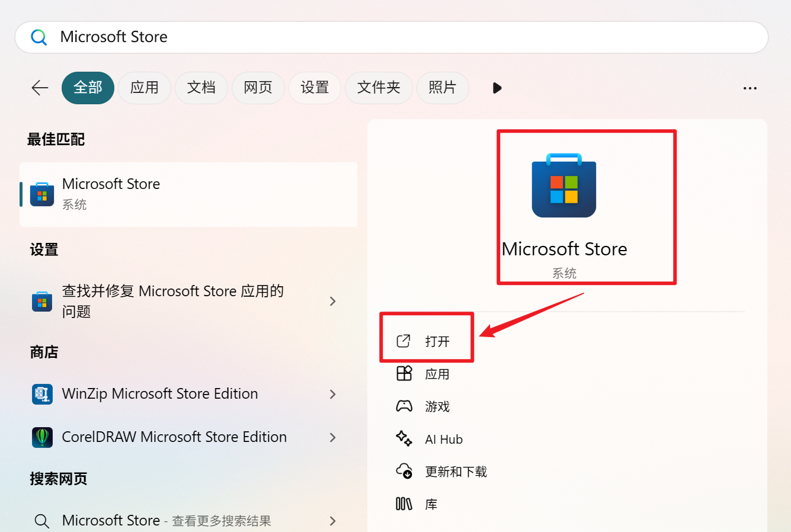Choose 应用 in the Store actions list
791x532 pixels.
point(437,374)
